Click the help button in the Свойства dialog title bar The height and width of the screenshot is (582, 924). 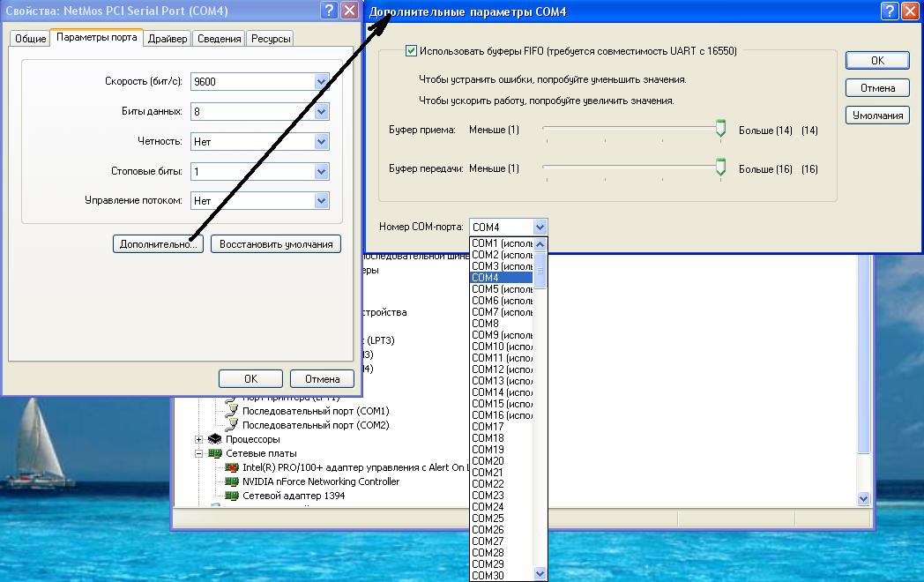coord(330,10)
